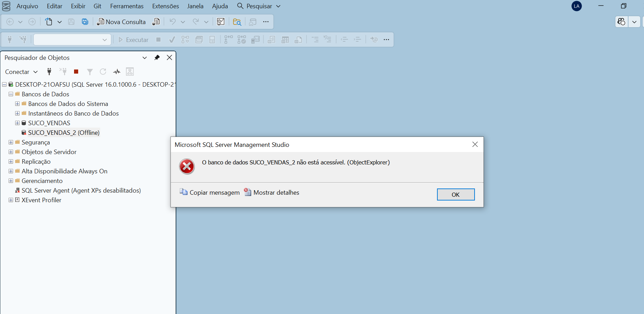Expand the Segurança folder
Image resolution: width=644 pixels, height=314 pixels.
(x=11, y=142)
